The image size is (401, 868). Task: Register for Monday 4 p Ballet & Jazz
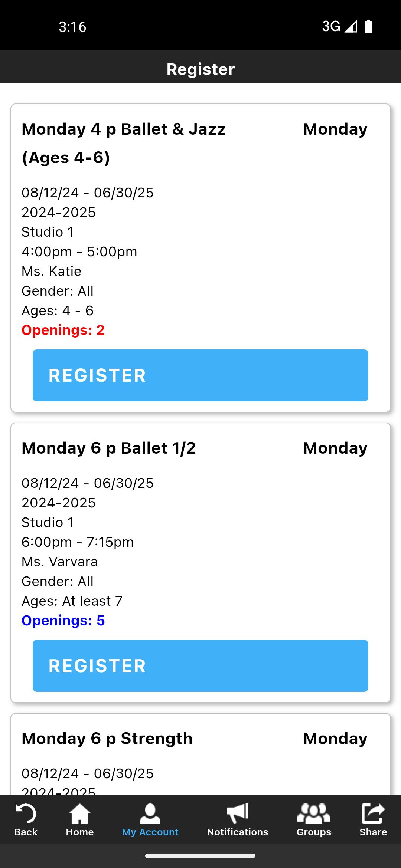pyautogui.click(x=200, y=375)
